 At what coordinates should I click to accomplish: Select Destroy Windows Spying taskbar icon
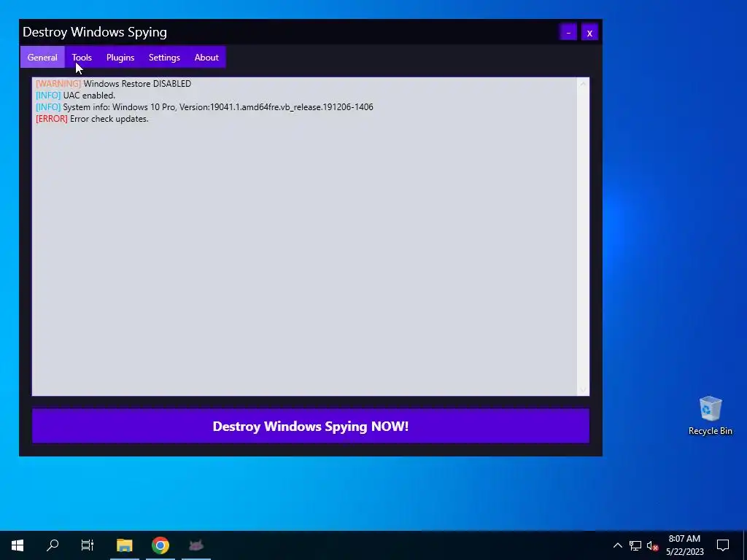pyautogui.click(x=196, y=545)
